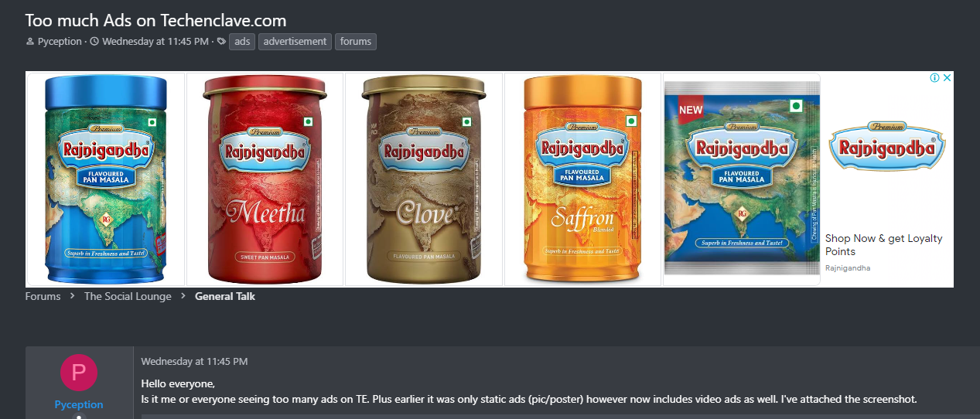Click Pyception's round avatar with letter P

79,372
